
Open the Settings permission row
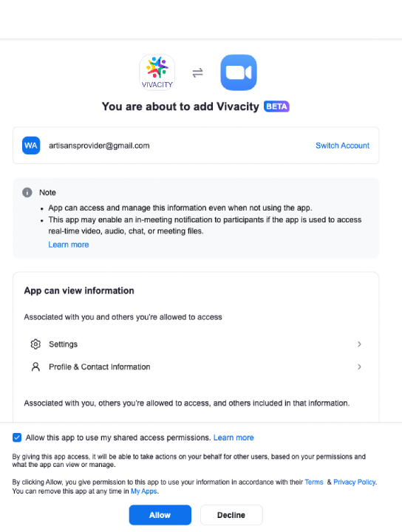196,344
